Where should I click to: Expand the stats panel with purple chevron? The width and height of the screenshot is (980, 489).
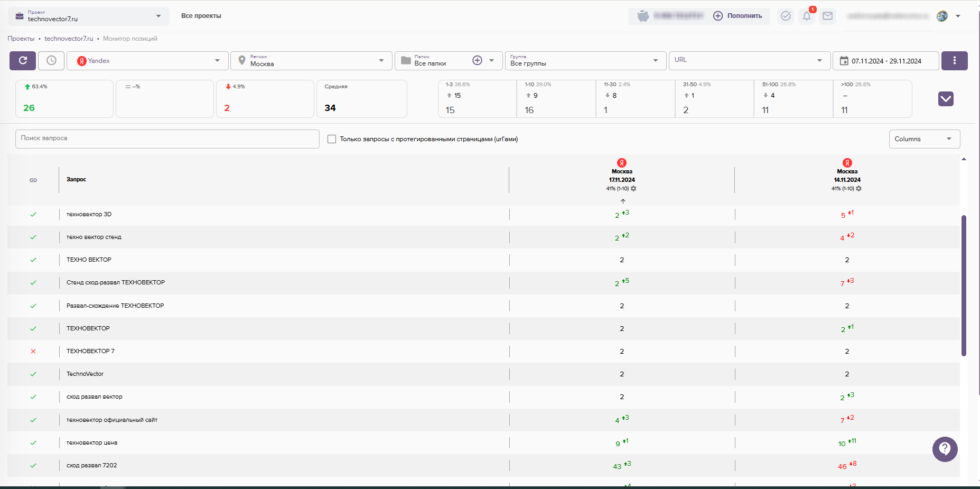click(x=945, y=99)
